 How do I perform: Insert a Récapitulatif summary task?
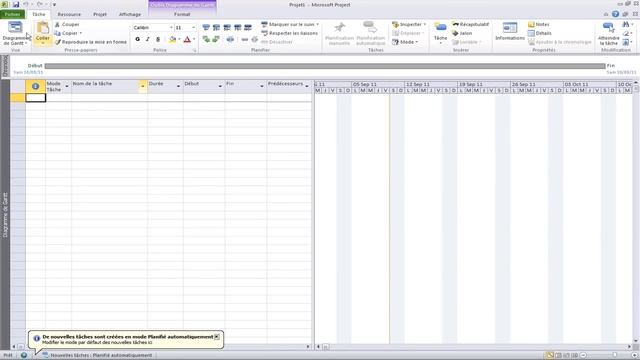click(x=470, y=24)
